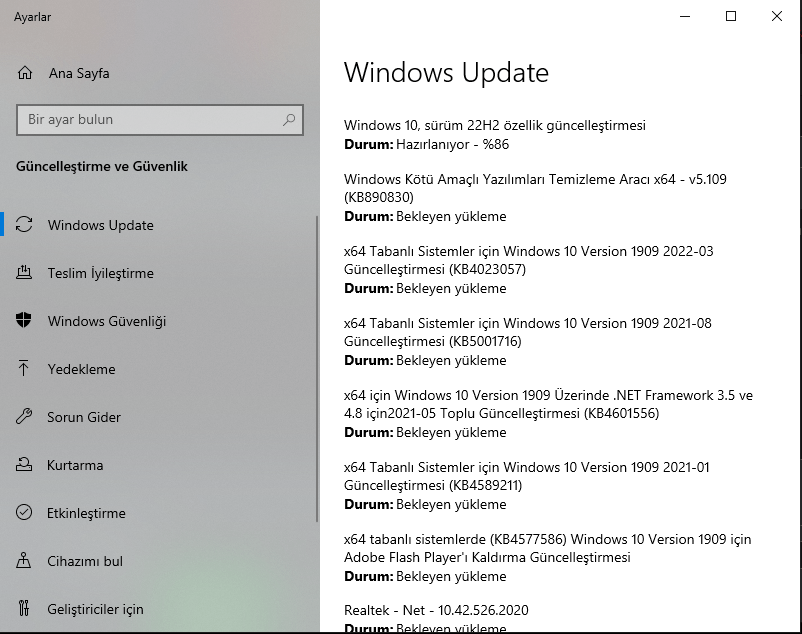Viewport: 802px width, 634px height.
Task: Click the Windows Update sync arrows icon
Action: [24, 224]
